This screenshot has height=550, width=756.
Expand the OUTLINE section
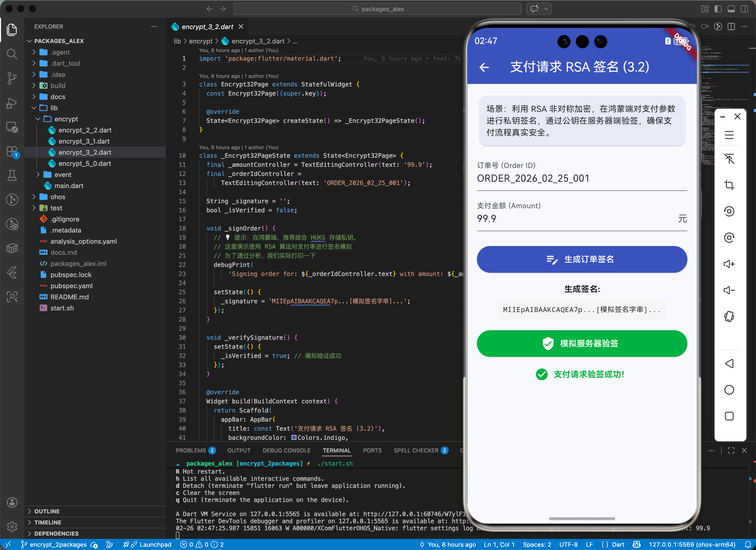click(x=47, y=511)
